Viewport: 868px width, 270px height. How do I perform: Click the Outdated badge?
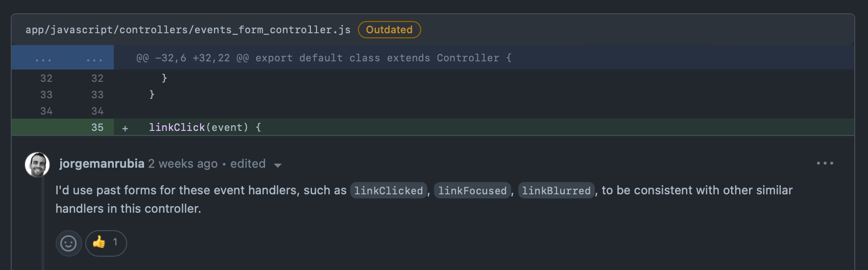click(x=389, y=30)
